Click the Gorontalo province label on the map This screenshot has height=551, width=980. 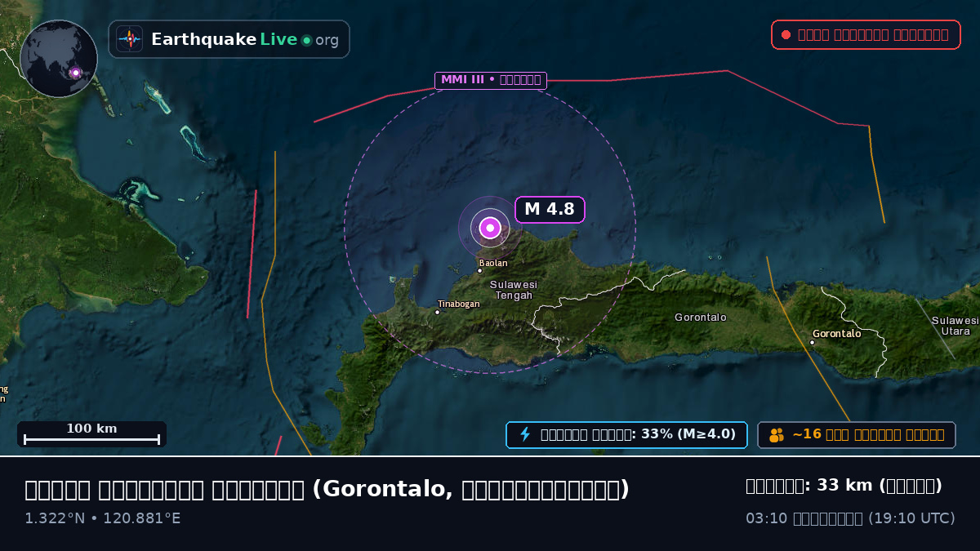coord(701,318)
